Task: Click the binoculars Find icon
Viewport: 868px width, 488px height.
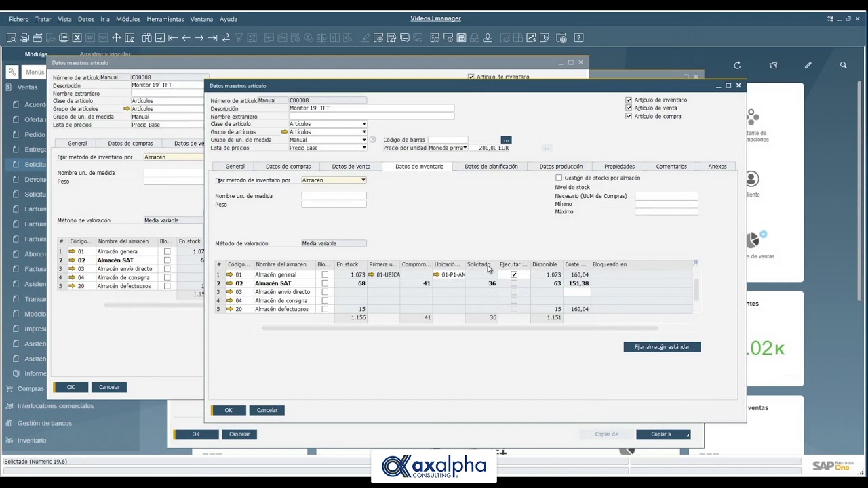Action: (x=146, y=38)
